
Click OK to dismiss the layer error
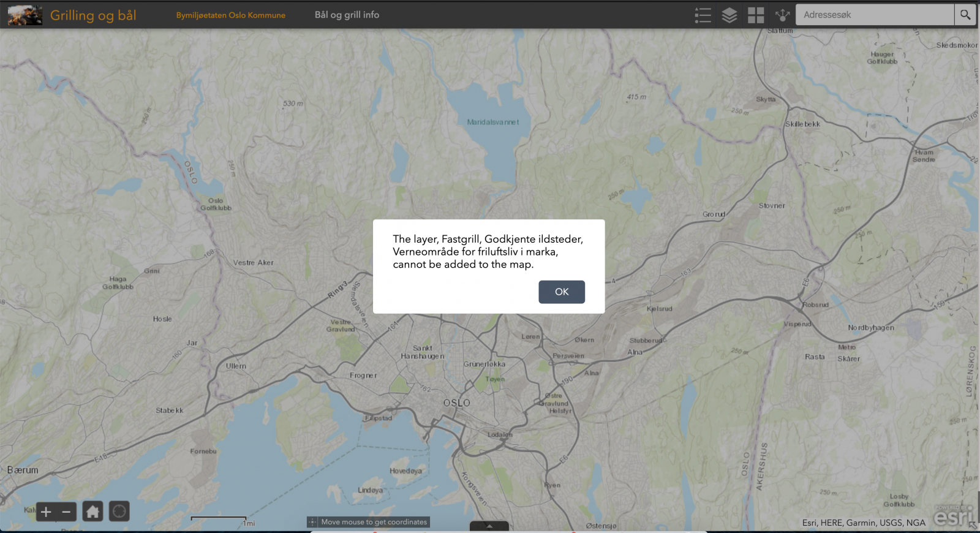coord(561,292)
